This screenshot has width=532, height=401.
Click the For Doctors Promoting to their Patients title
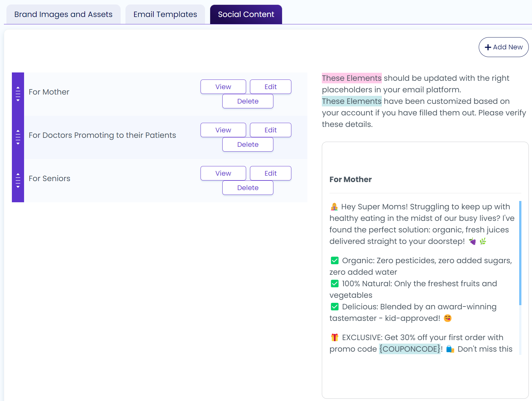(102, 135)
